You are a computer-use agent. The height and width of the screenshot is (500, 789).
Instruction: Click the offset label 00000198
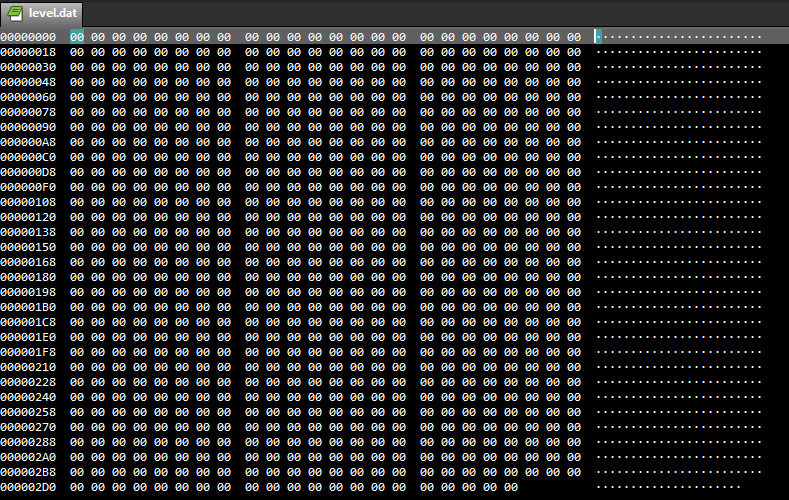point(28,292)
